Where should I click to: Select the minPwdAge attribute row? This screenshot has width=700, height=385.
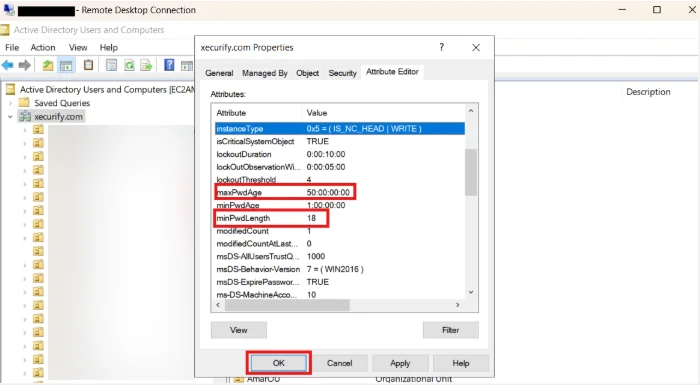[x=340, y=205]
